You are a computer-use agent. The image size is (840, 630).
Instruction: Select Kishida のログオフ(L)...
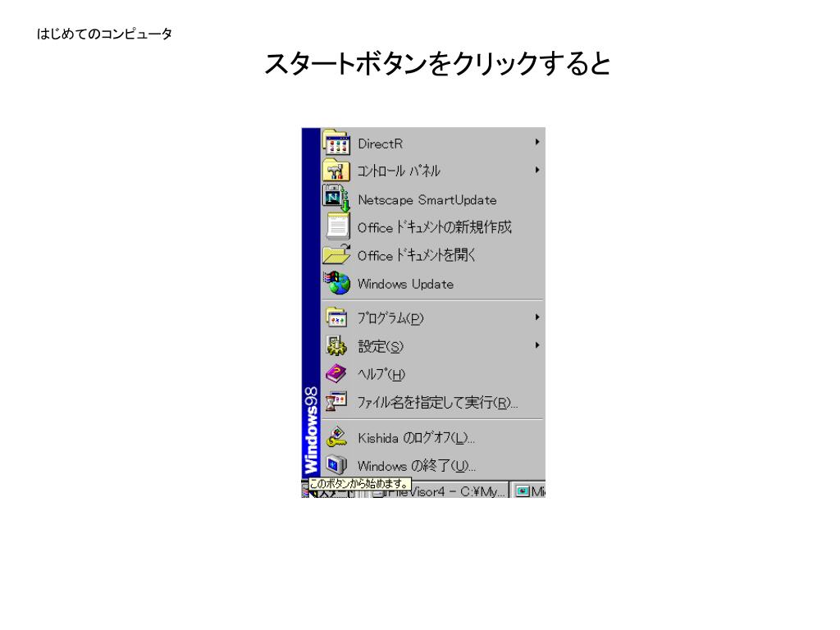[433, 438]
